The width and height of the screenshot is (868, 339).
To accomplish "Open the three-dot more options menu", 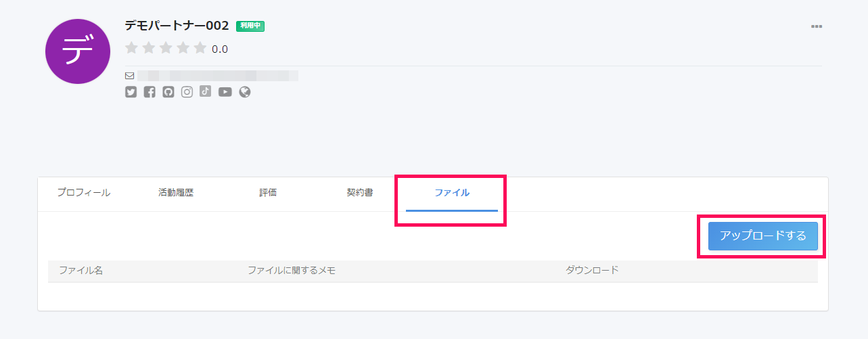I will click(x=817, y=26).
